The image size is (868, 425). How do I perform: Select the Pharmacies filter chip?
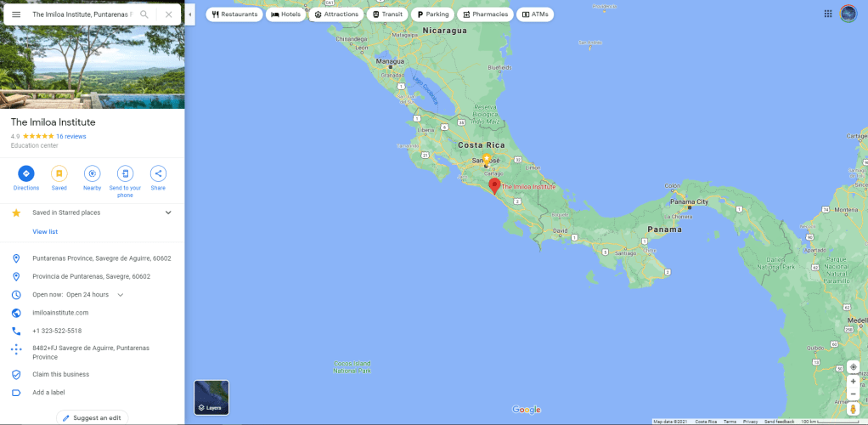point(486,14)
